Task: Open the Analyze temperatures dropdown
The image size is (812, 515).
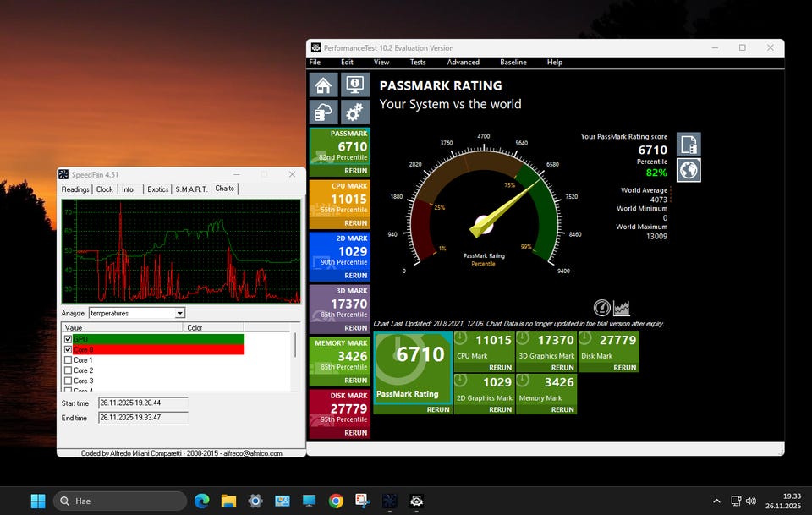Action: pos(179,313)
